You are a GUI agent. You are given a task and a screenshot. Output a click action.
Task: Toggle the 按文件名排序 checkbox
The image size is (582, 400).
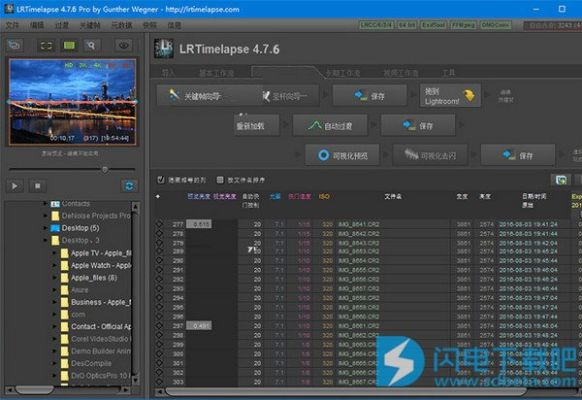[x=220, y=180]
